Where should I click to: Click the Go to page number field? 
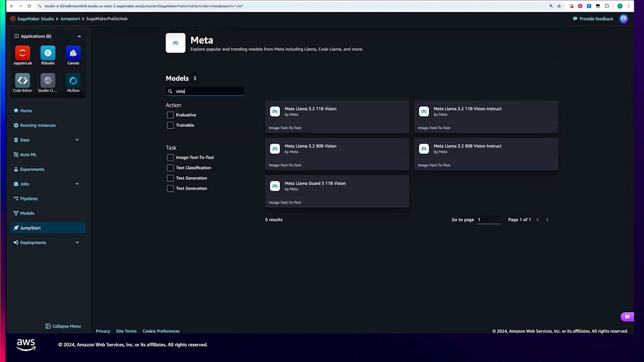coord(488,219)
